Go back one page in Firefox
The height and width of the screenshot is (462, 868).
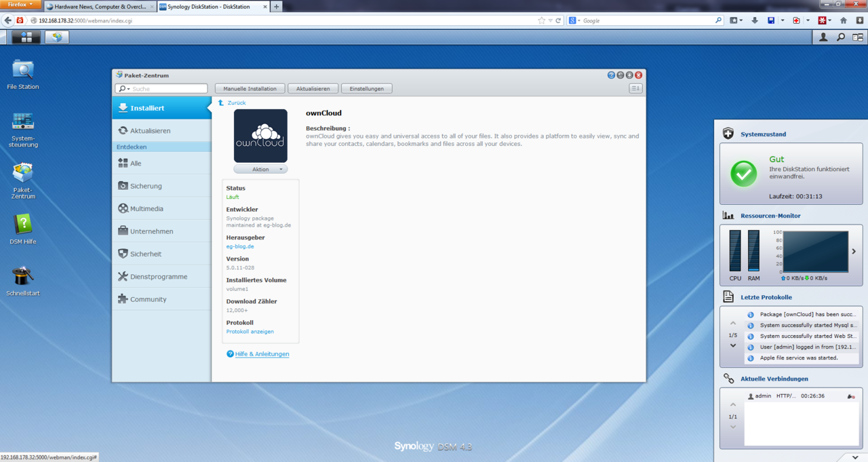pyautogui.click(x=8, y=20)
